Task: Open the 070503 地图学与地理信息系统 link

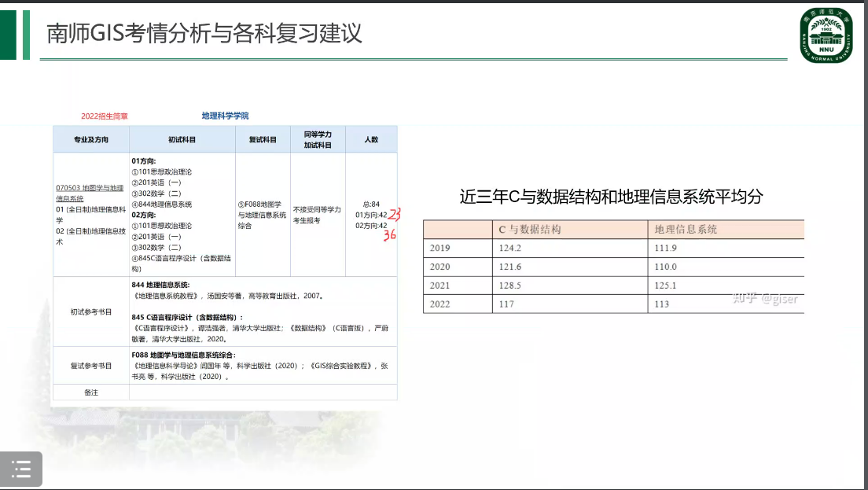Action: tap(90, 193)
